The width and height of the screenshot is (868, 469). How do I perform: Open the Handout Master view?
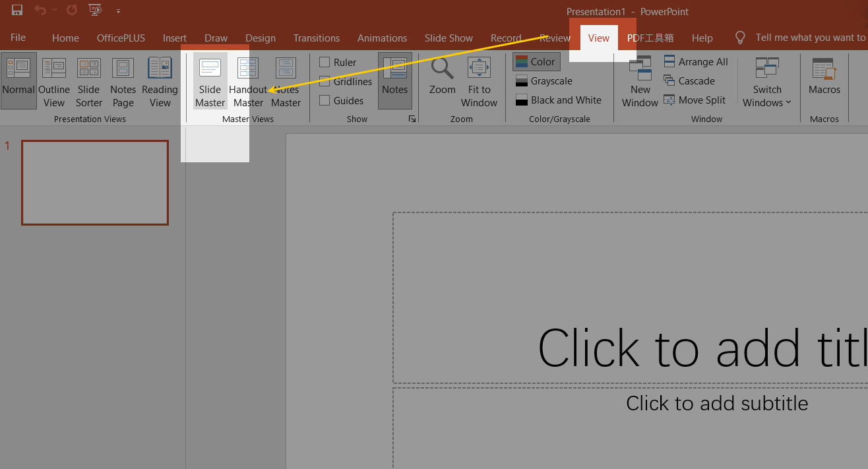[247, 80]
